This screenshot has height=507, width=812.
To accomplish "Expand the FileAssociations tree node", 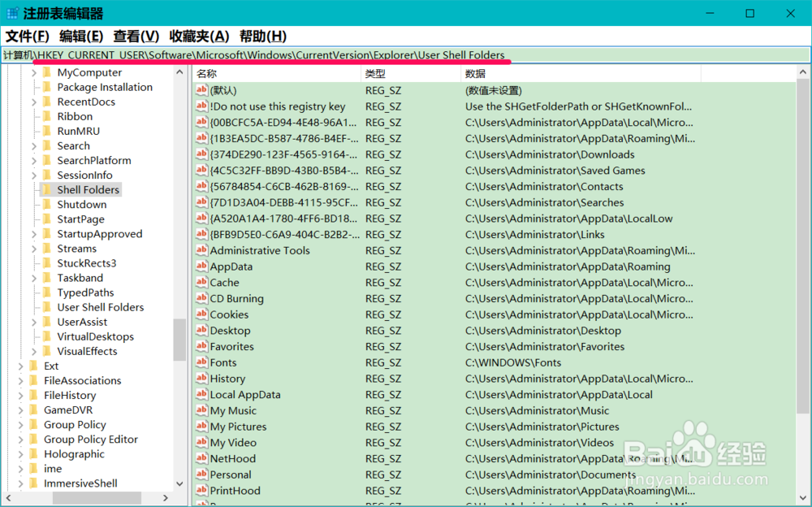I will (x=21, y=380).
